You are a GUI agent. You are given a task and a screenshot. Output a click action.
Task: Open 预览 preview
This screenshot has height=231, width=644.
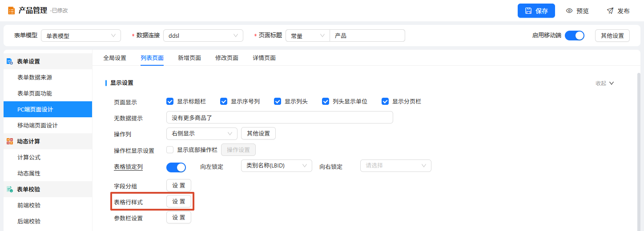[577, 11]
